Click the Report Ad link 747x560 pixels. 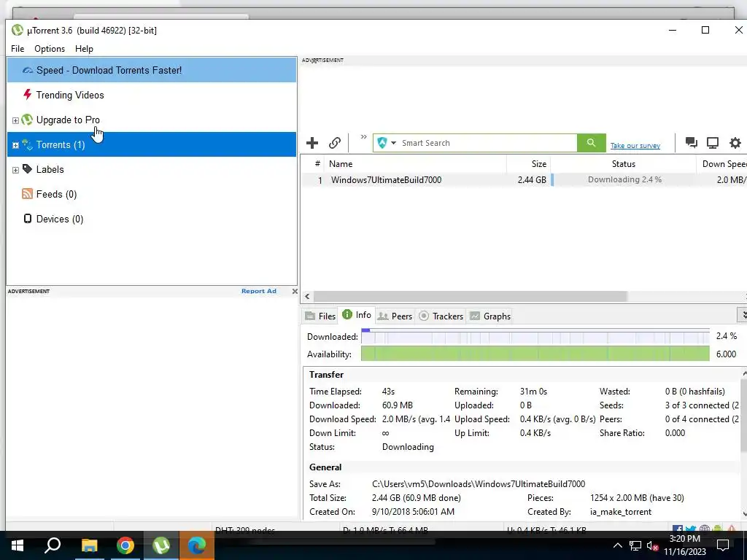[x=259, y=291]
